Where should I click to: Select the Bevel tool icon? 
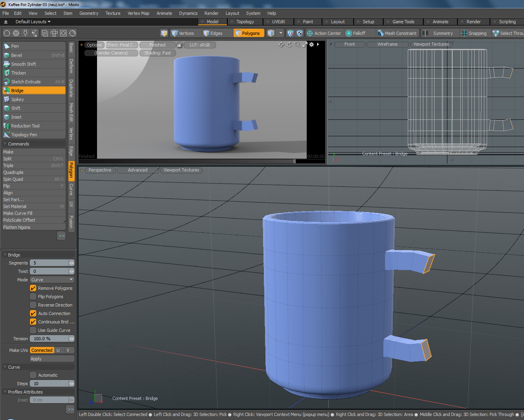(x=7, y=55)
